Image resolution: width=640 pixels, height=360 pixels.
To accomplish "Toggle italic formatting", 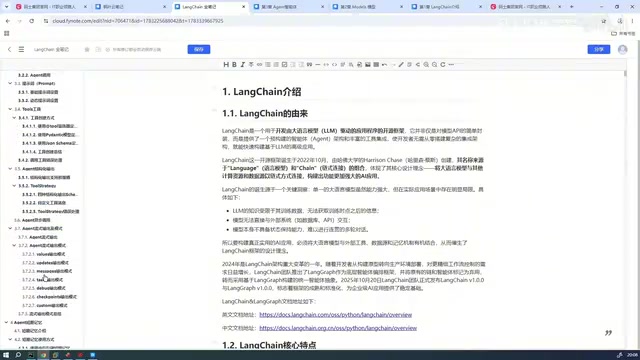I will click(x=242, y=64).
